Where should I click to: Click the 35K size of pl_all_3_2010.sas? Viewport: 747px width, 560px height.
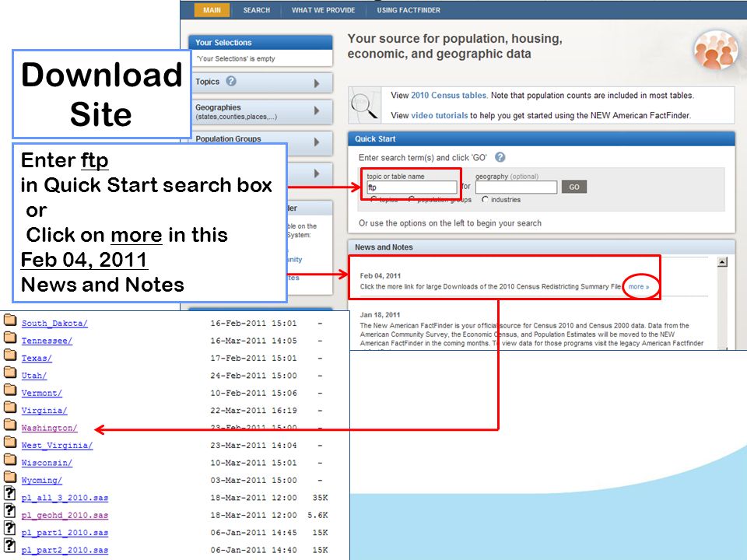pyautogui.click(x=320, y=498)
